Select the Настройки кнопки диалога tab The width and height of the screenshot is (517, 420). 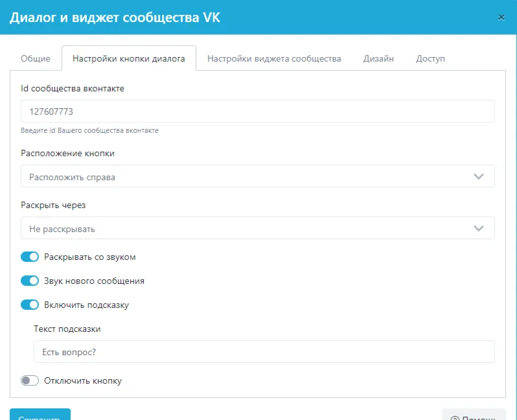click(128, 58)
